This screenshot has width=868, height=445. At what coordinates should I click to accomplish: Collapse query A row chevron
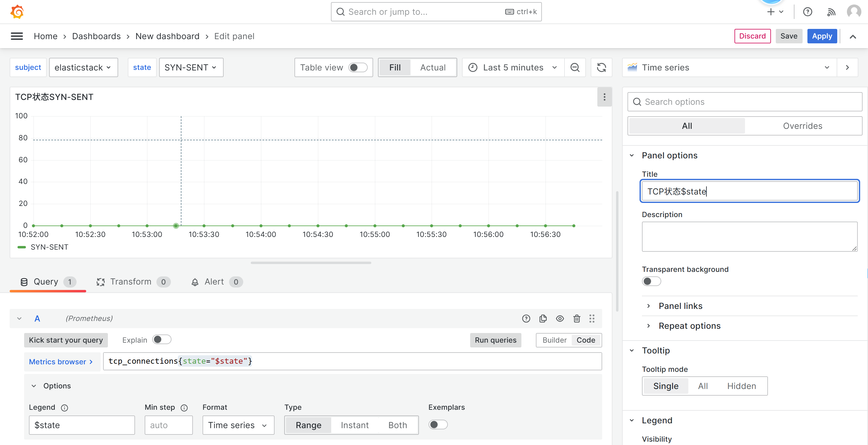19,319
